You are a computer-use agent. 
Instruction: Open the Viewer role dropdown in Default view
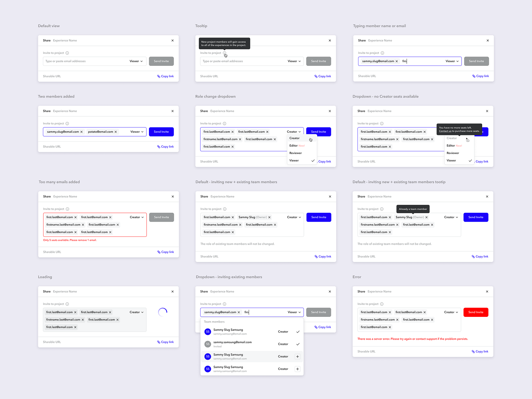tap(136, 61)
